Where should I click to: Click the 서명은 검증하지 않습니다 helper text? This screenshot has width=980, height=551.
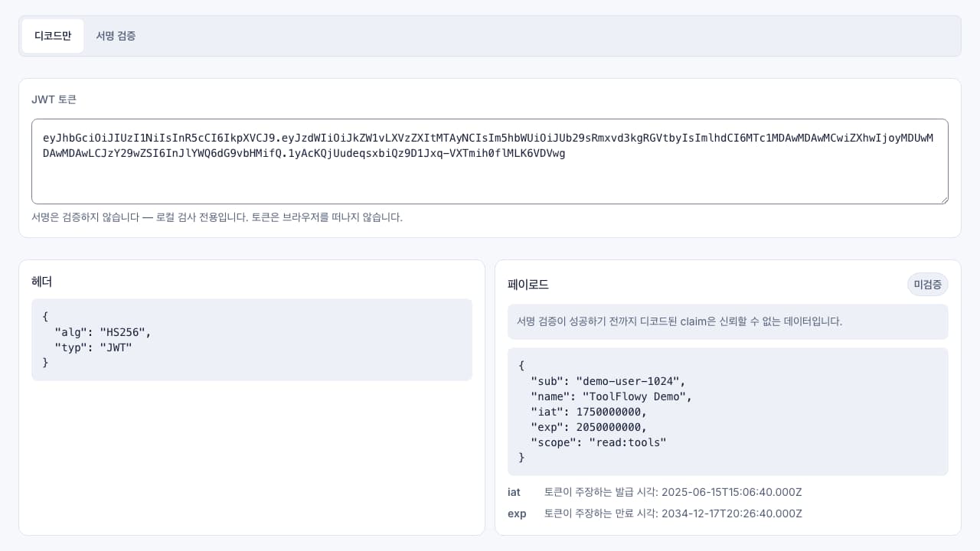pos(217,217)
